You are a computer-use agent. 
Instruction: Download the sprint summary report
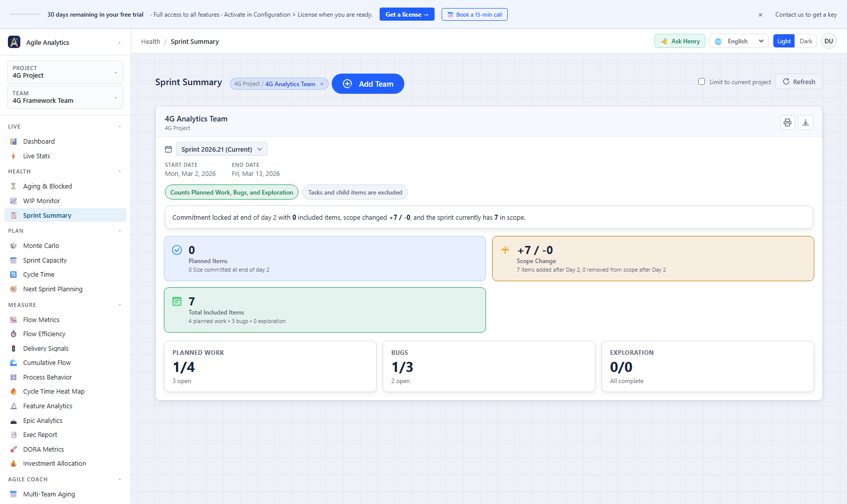click(x=806, y=122)
